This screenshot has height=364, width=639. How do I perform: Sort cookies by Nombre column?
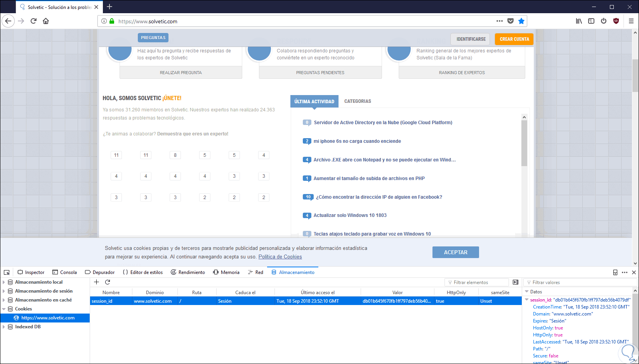coord(111,293)
